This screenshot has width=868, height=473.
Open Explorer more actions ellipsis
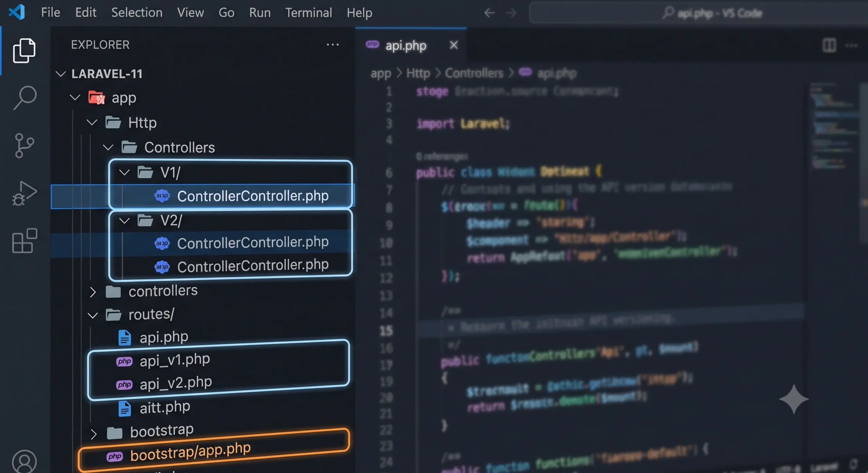pos(333,44)
